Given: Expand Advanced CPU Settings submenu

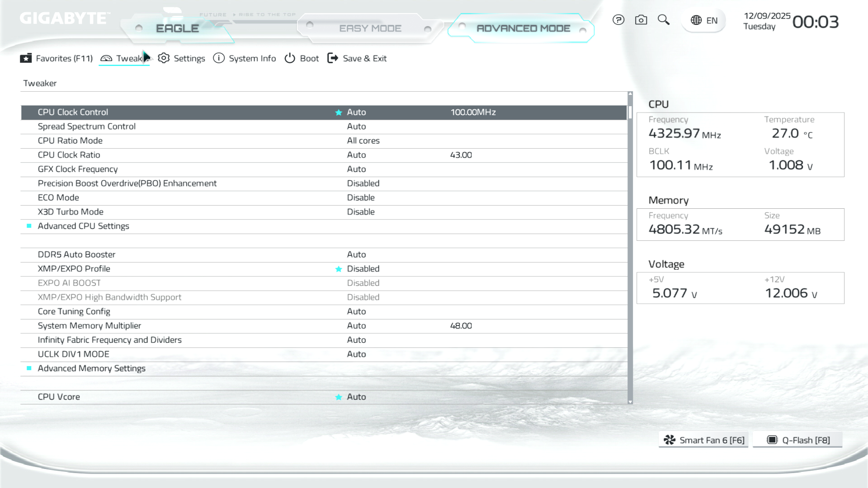Looking at the screenshot, I should tap(83, 226).
